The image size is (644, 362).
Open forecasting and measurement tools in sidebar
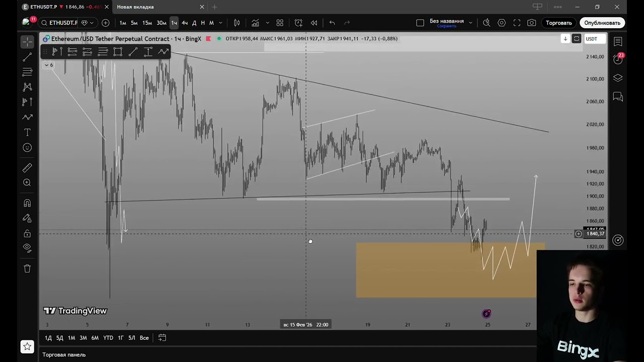[x=27, y=102]
